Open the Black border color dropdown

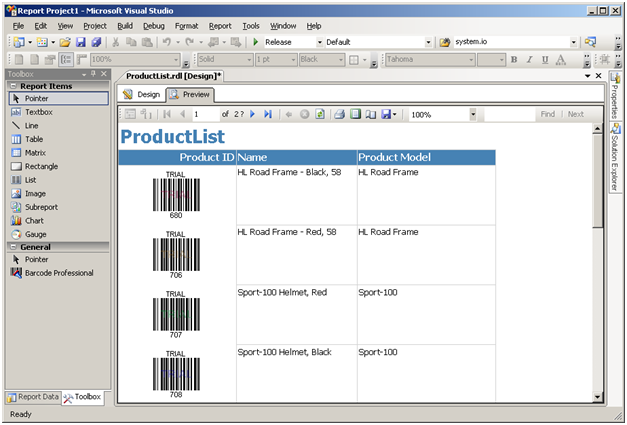click(x=341, y=60)
